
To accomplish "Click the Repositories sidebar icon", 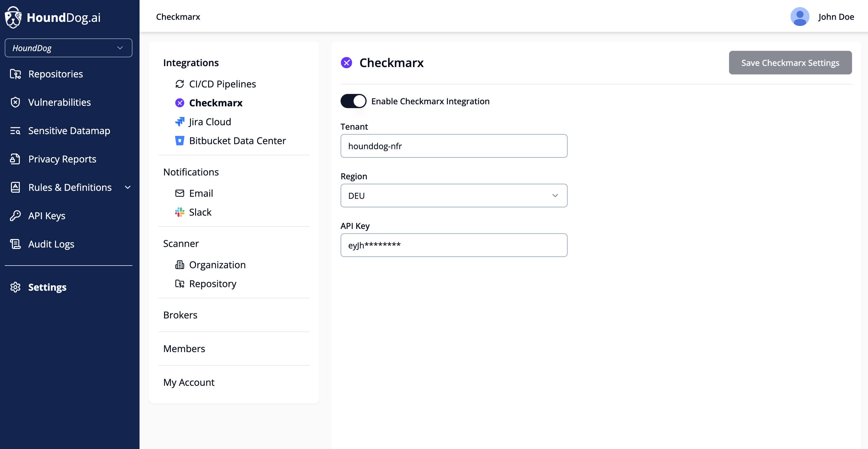I will [x=15, y=74].
